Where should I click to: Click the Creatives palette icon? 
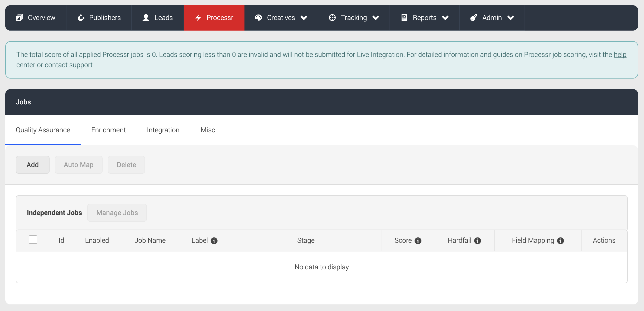point(258,18)
